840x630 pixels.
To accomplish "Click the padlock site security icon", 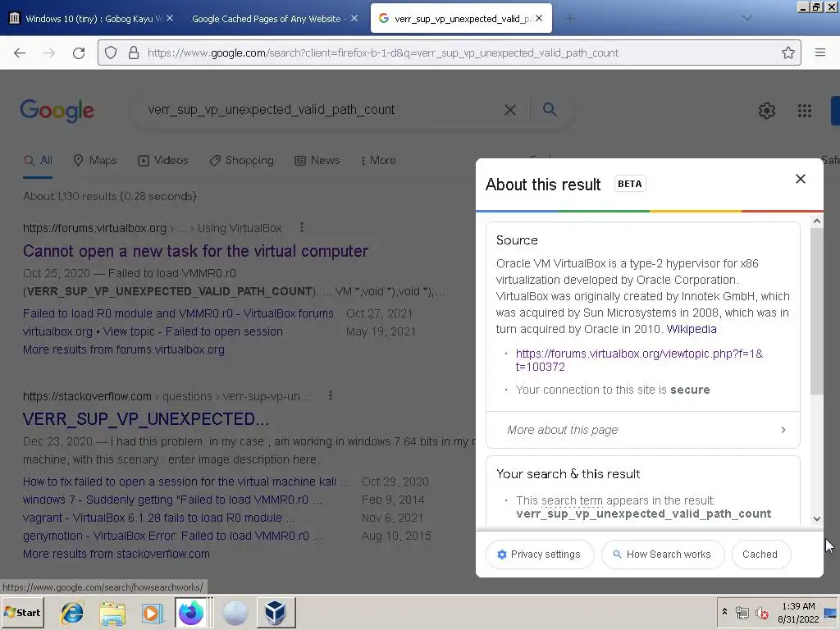I will (x=134, y=53).
